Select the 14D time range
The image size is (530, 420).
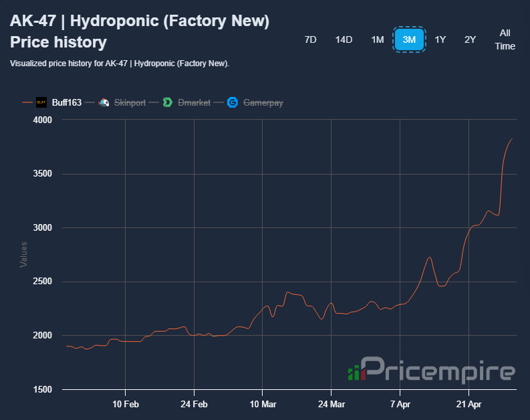point(344,39)
